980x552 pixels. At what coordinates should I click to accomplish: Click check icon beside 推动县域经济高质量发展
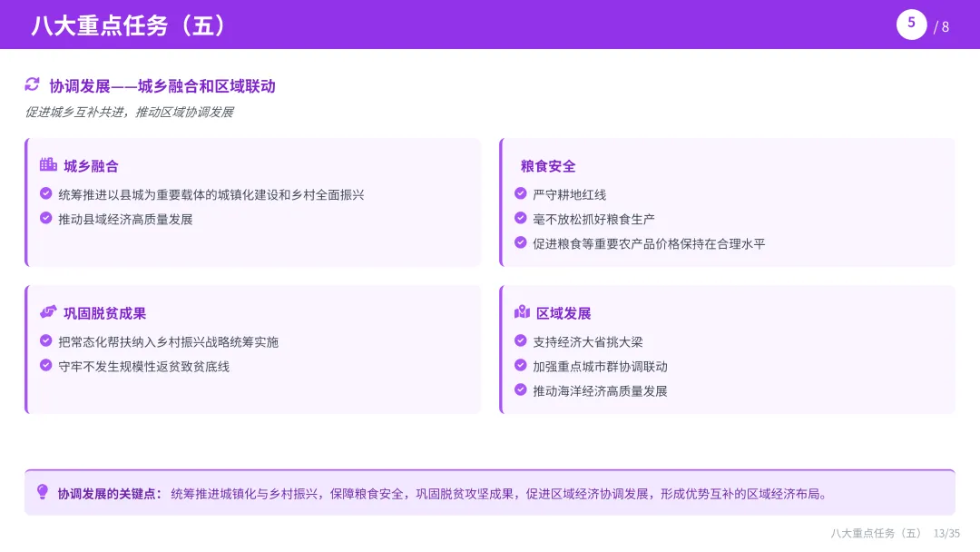(45, 218)
